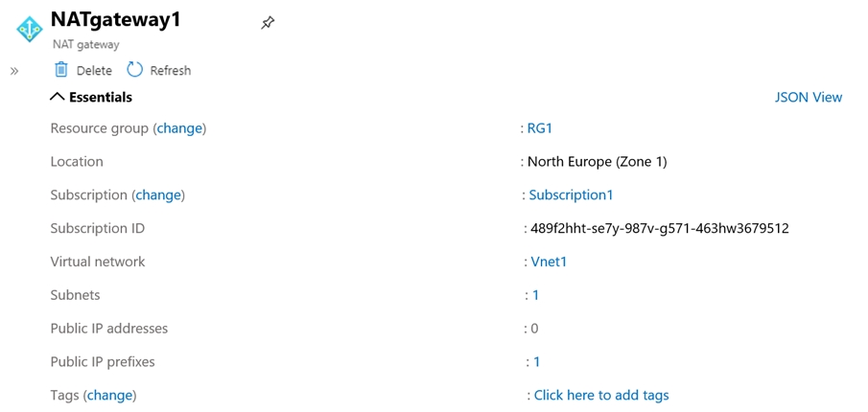Screen dimensions: 868x412
Task: Open the Subscription1 link
Action: tap(571, 195)
